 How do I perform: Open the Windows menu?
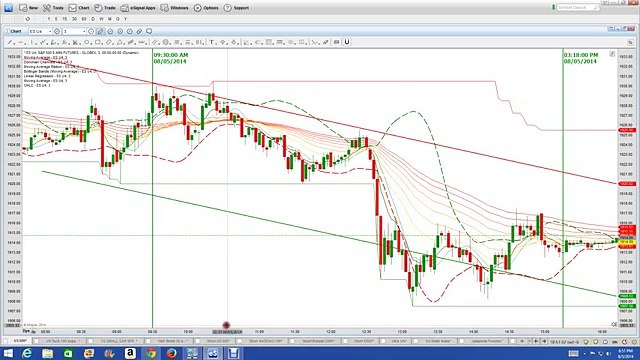point(174,8)
